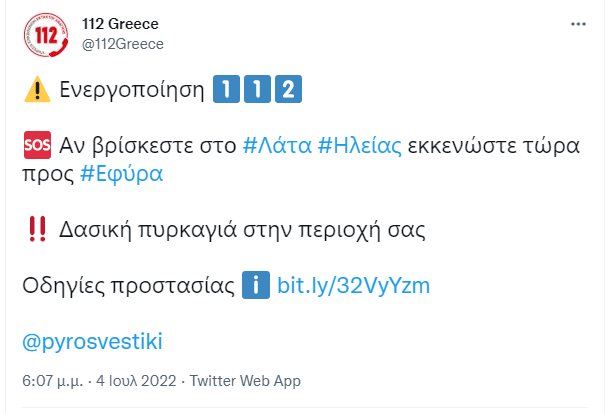Open the #Ηλείας hashtag
The image size is (610, 413).
pos(360,147)
